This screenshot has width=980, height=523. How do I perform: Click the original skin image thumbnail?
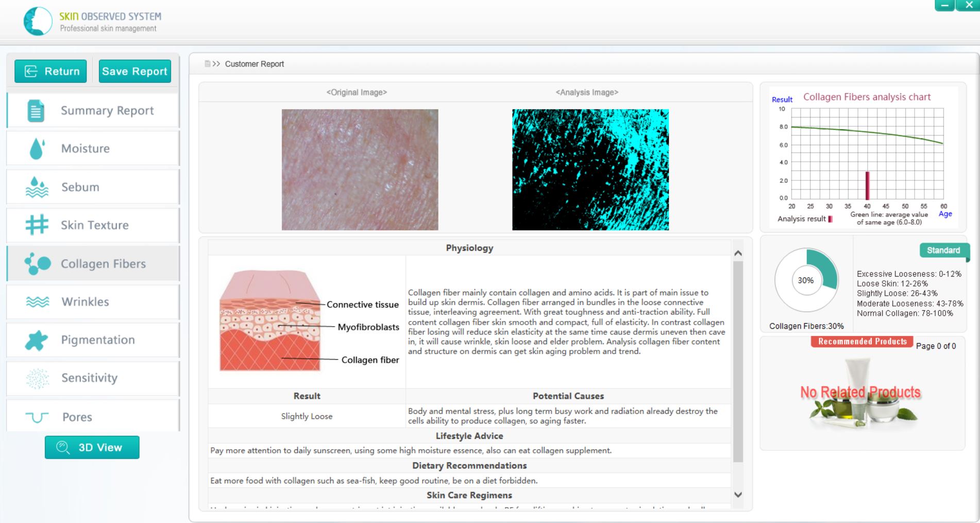(360, 170)
